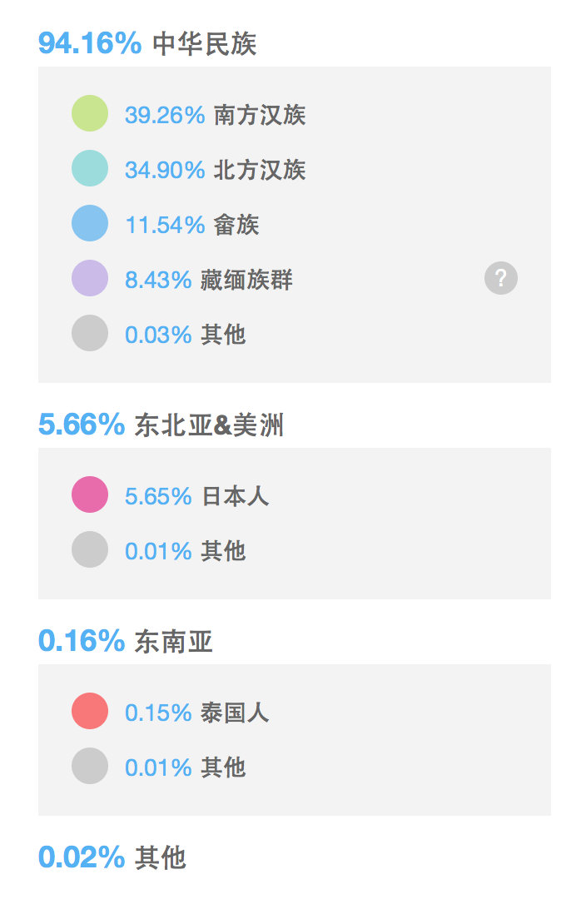Open the 0.16% 东南亚 heading
This screenshot has height=924, width=586.
click(x=125, y=641)
